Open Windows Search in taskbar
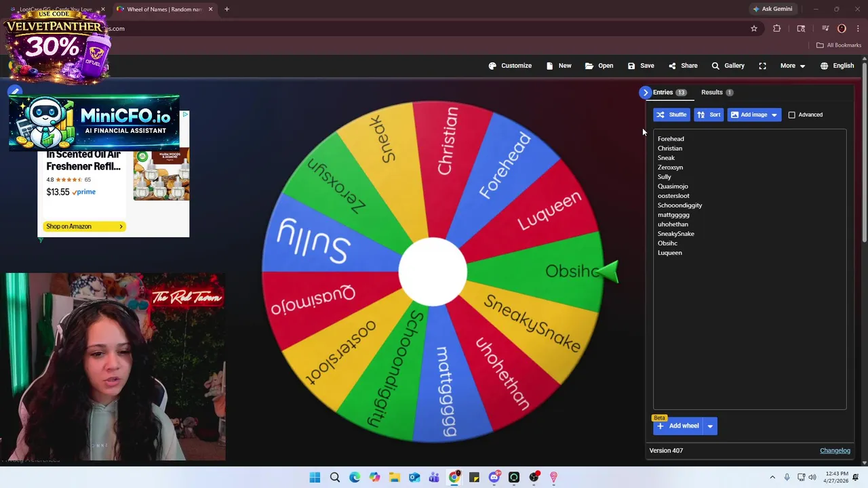This screenshot has height=488, width=868. tap(335, 478)
